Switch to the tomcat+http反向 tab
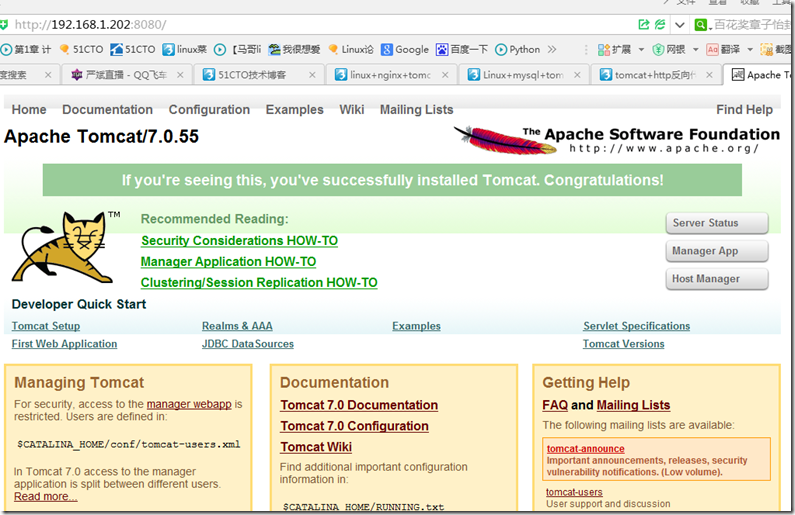The width and height of the screenshot is (795, 515). [656, 75]
